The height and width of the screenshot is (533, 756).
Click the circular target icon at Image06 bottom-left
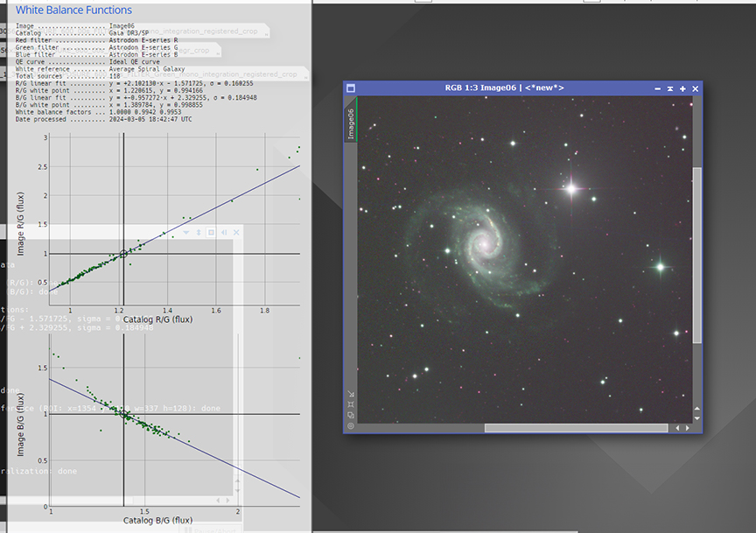(x=351, y=425)
